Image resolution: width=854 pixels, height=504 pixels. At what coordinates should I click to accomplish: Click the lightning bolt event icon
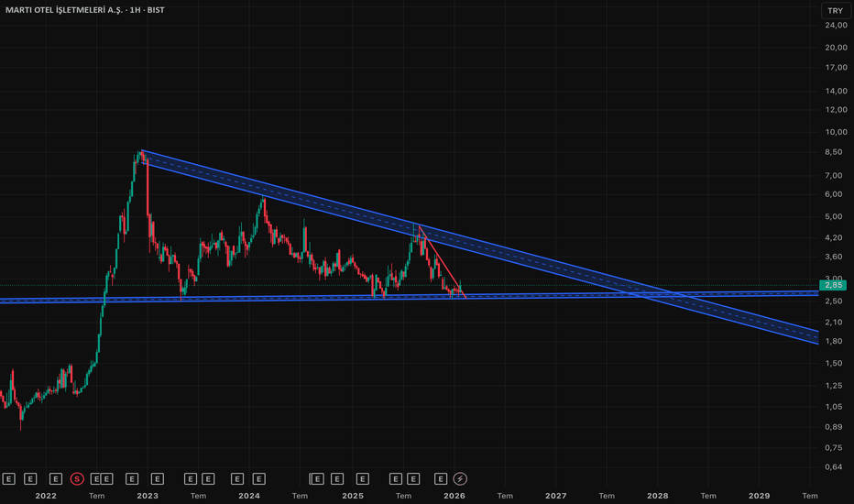pos(460,479)
